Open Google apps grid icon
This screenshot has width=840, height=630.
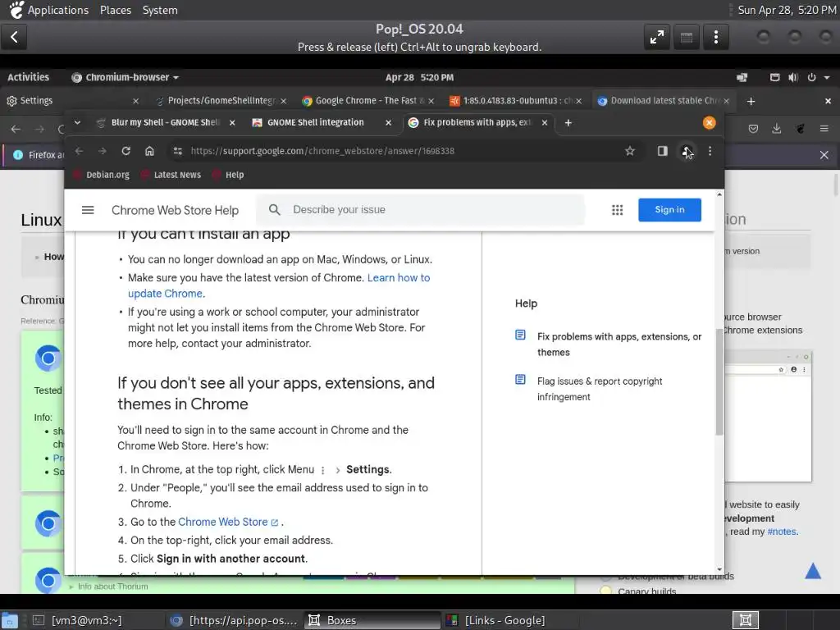coord(617,210)
